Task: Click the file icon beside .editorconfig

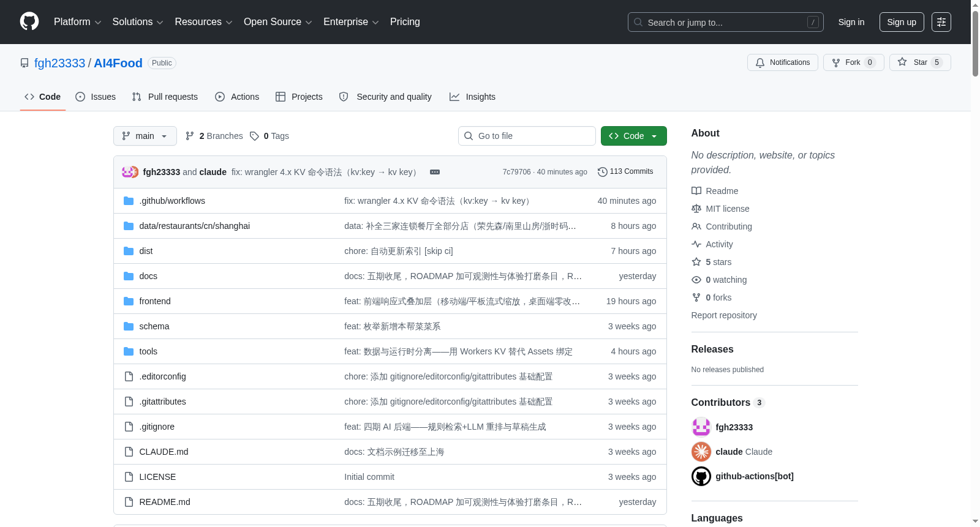Action: 129,376
